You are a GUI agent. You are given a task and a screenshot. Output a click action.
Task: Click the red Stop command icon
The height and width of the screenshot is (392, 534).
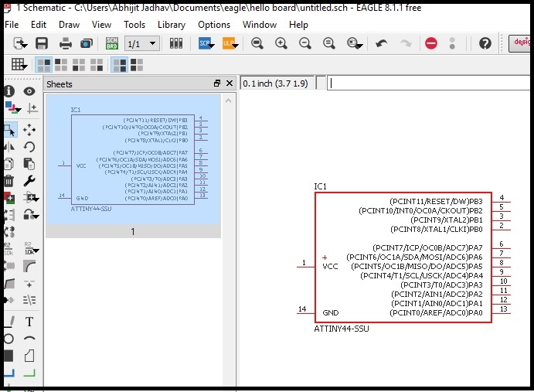point(430,43)
